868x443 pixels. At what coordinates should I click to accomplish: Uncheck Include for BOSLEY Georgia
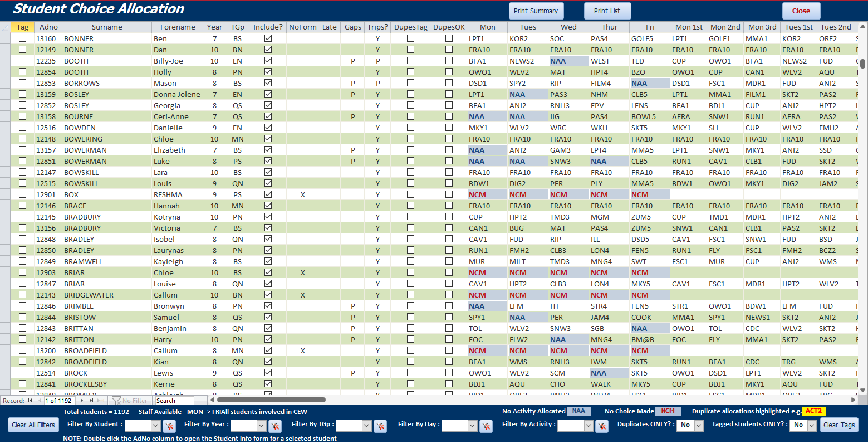268,105
